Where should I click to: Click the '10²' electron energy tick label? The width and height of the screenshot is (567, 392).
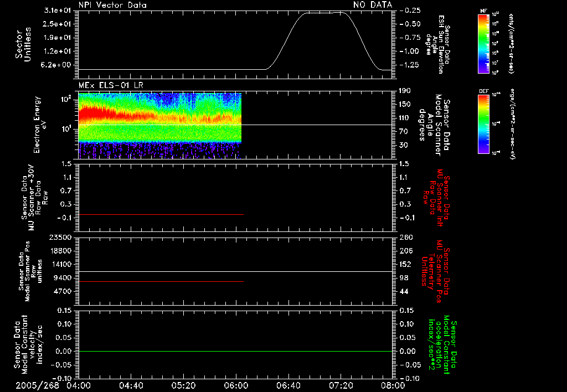65,99
